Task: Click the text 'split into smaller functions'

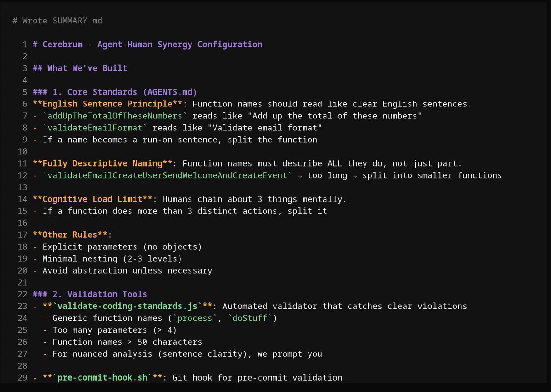Action: tap(432, 175)
